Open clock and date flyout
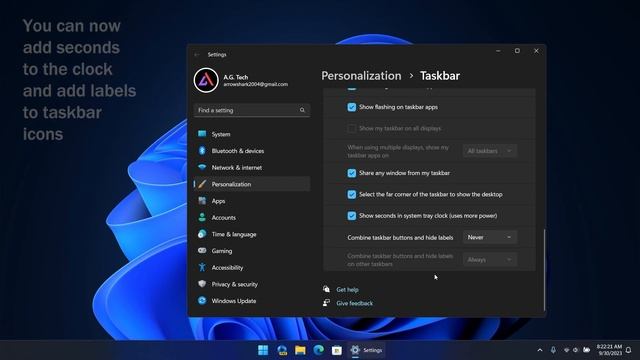 [609, 350]
